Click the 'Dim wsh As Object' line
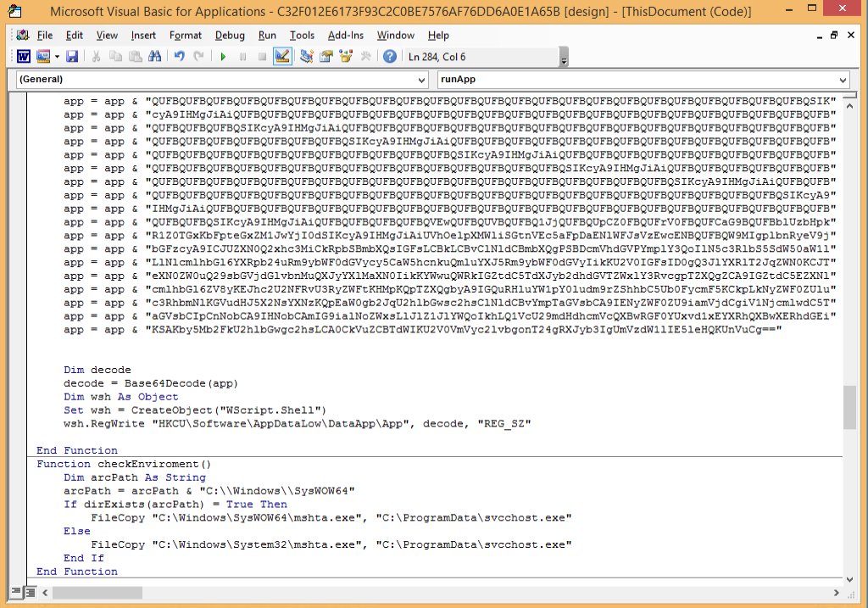Screen dimensions: 868x608 tap(120, 397)
